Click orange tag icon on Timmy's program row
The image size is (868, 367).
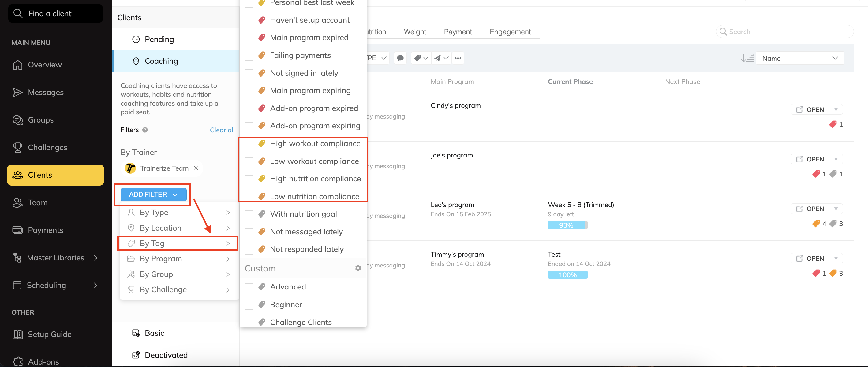[x=832, y=273]
